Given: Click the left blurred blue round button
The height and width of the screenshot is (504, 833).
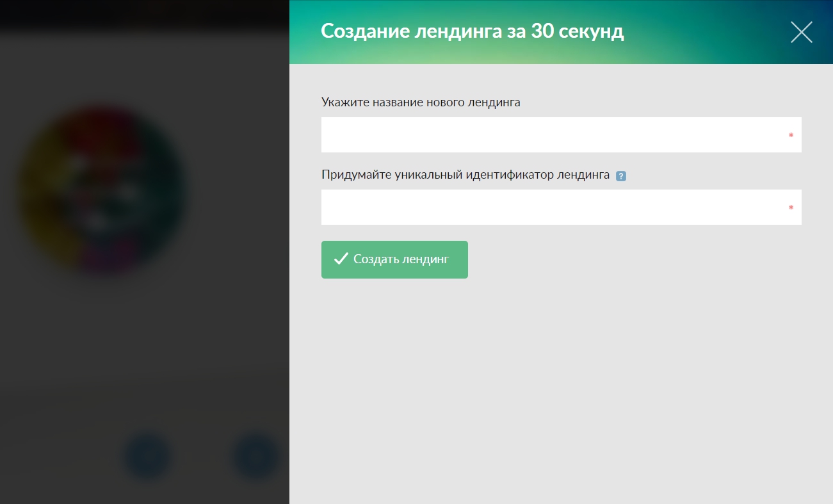Looking at the screenshot, I should tap(147, 457).
